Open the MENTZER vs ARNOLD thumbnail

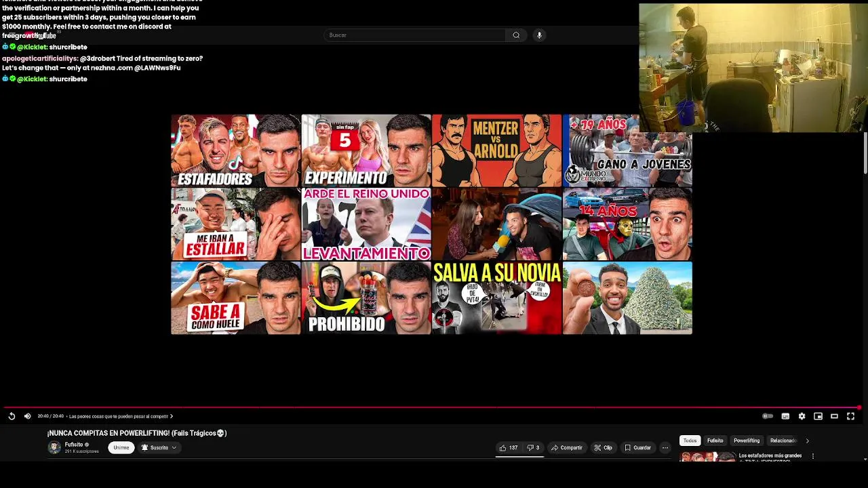click(496, 150)
